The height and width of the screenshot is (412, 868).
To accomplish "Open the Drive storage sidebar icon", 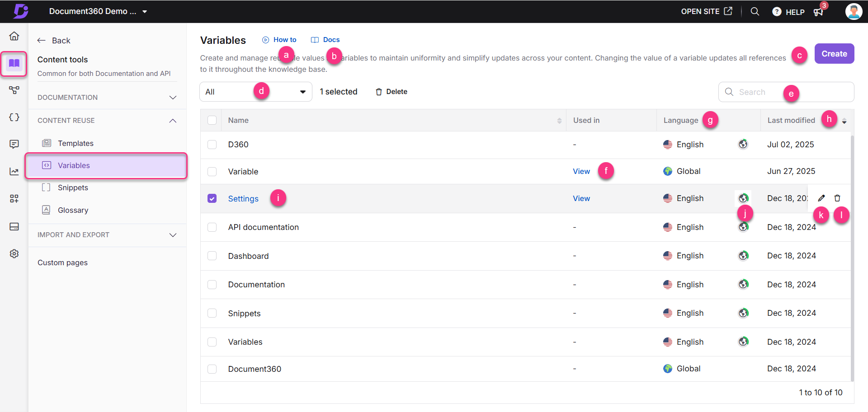I will click(x=14, y=226).
